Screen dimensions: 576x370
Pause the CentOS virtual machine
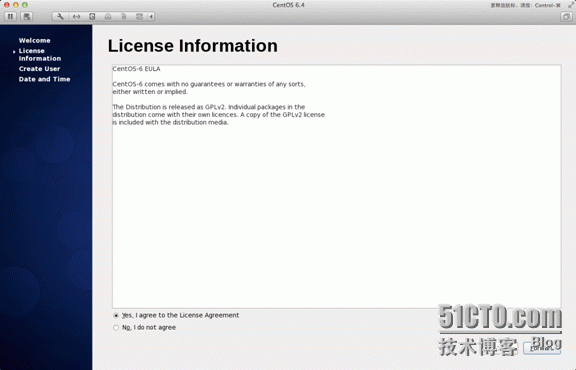[11, 17]
